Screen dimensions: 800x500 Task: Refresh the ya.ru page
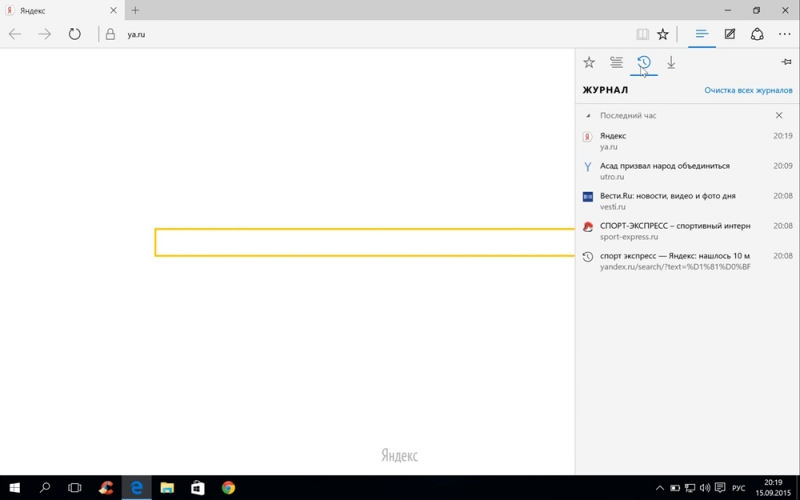(74, 34)
